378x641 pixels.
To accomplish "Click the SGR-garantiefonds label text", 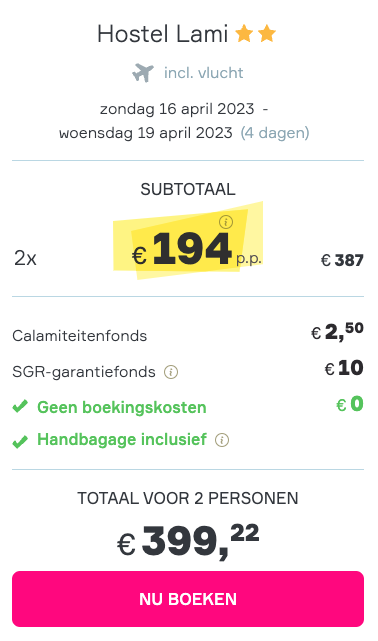I will coord(84,372).
